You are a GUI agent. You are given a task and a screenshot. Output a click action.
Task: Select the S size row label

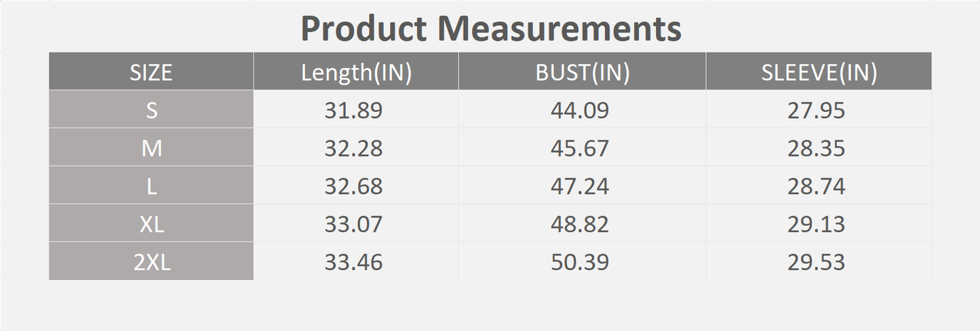click(151, 110)
